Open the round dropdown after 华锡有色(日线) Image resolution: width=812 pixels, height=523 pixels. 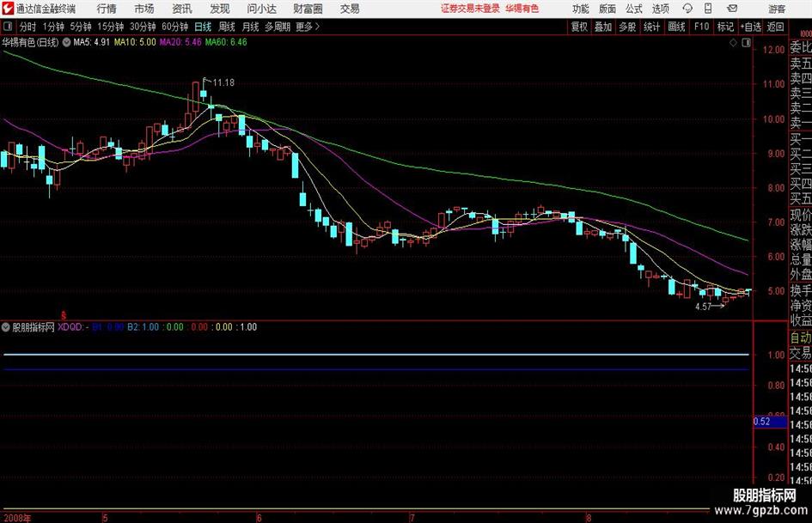click(66, 42)
